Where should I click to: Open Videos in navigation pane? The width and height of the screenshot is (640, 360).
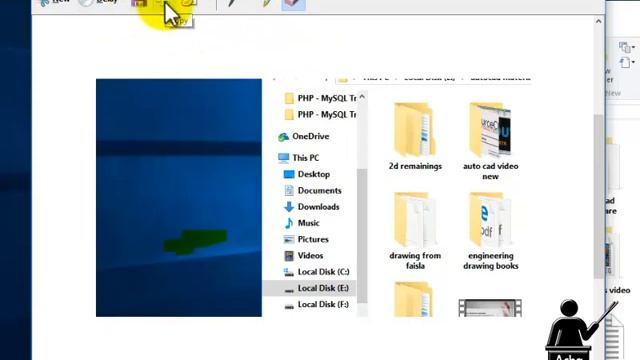(303, 256)
